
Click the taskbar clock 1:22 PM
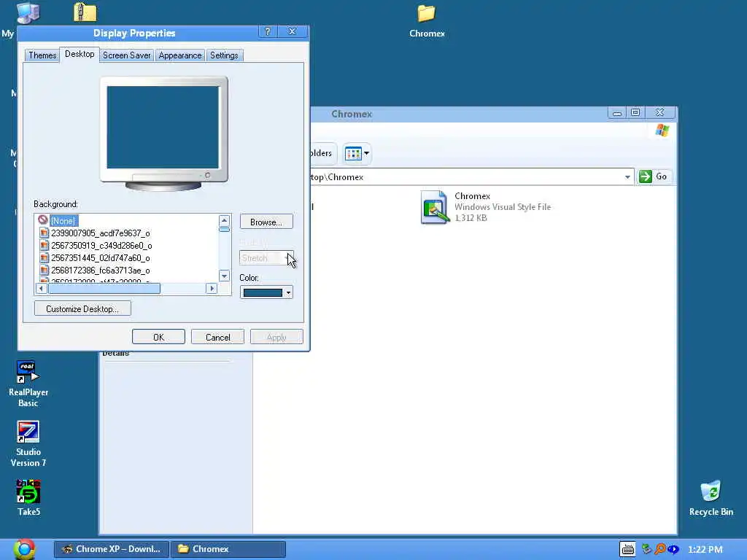705,549
